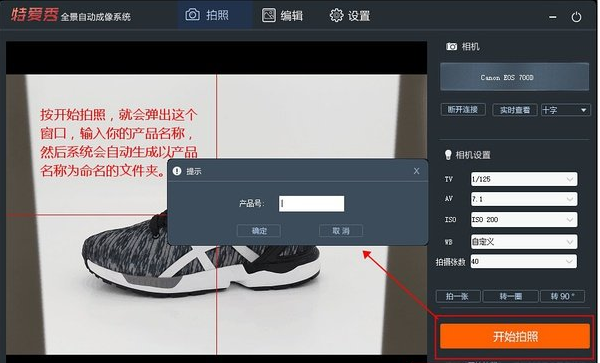
Task: Open the ISO 200 dropdown
Action: click(524, 220)
